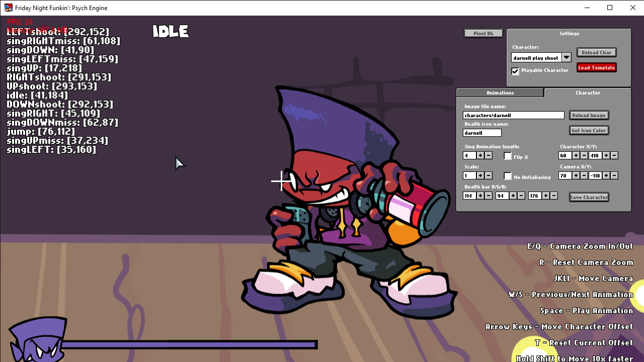This screenshot has height=362, width=644.
Task: Increase Camera Y value of -118
Action: click(x=606, y=176)
